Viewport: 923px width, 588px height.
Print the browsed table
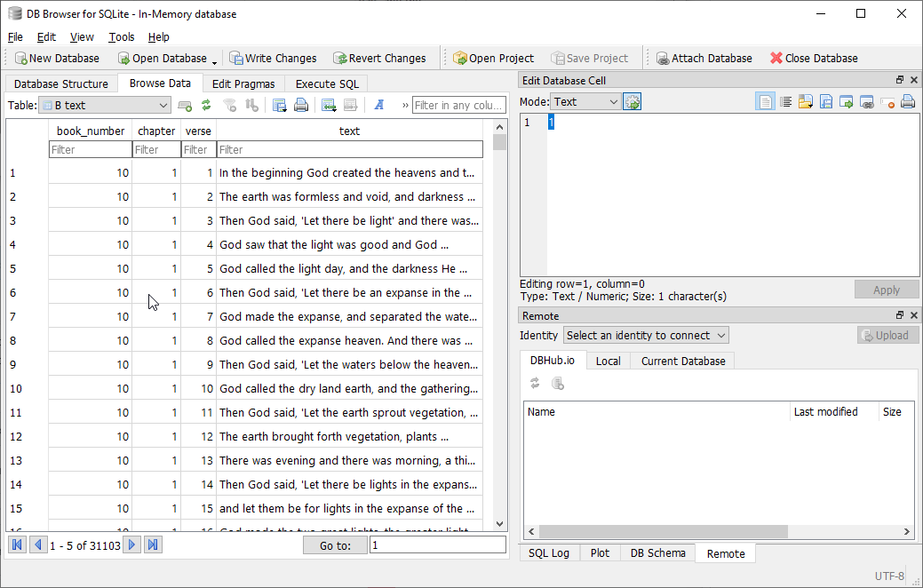302,105
